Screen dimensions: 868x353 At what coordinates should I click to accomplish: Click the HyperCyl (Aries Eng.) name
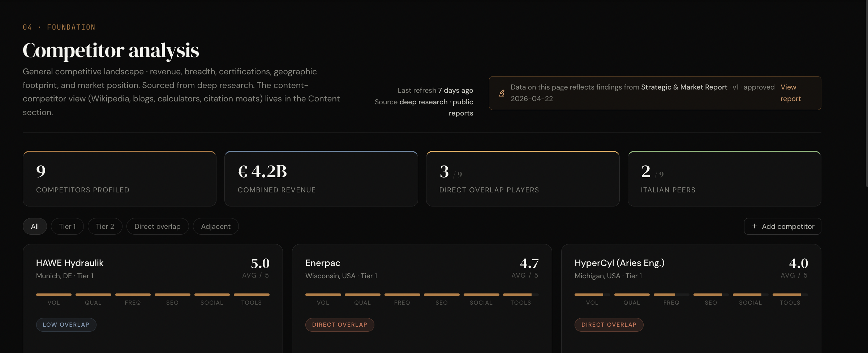pyautogui.click(x=619, y=263)
